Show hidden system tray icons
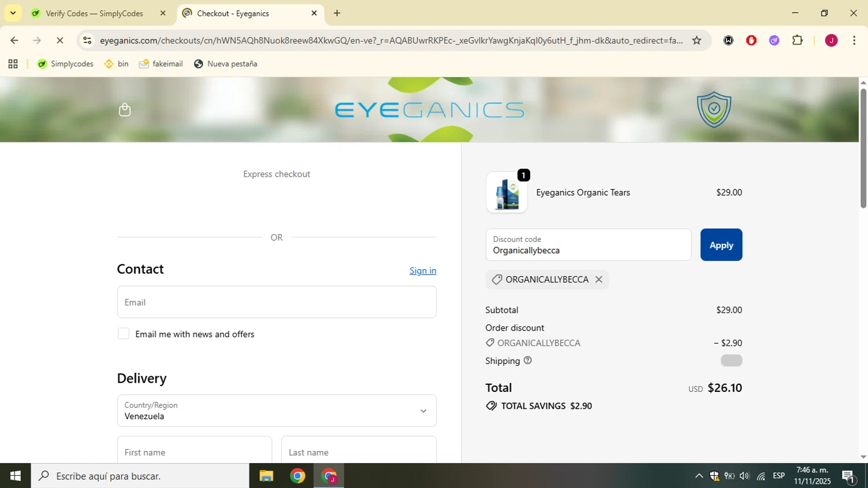This screenshot has height=488, width=868. point(699,476)
